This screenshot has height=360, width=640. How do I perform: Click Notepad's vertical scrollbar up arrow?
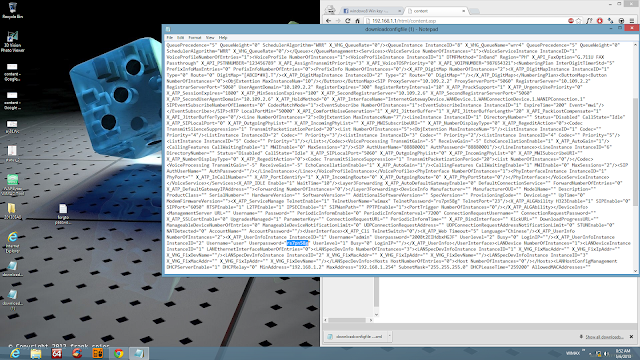point(635,45)
